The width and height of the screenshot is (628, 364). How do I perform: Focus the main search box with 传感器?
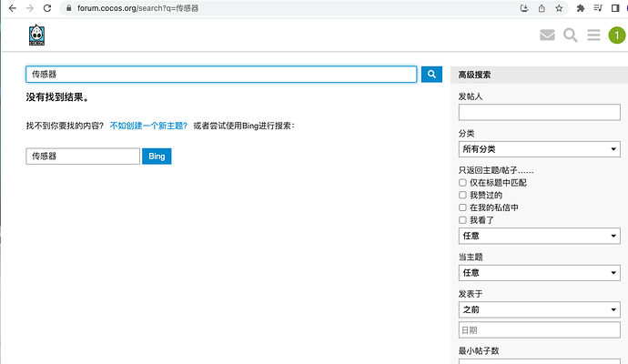221,75
